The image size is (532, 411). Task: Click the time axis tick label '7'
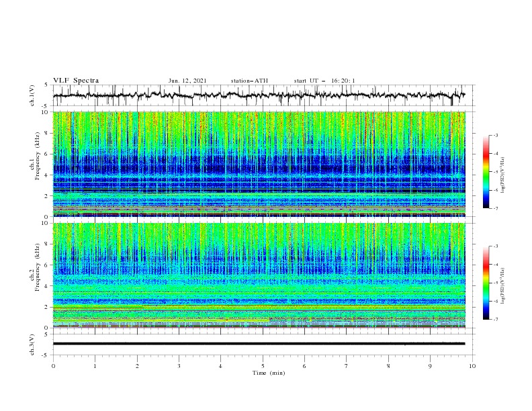click(x=347, y=366)
